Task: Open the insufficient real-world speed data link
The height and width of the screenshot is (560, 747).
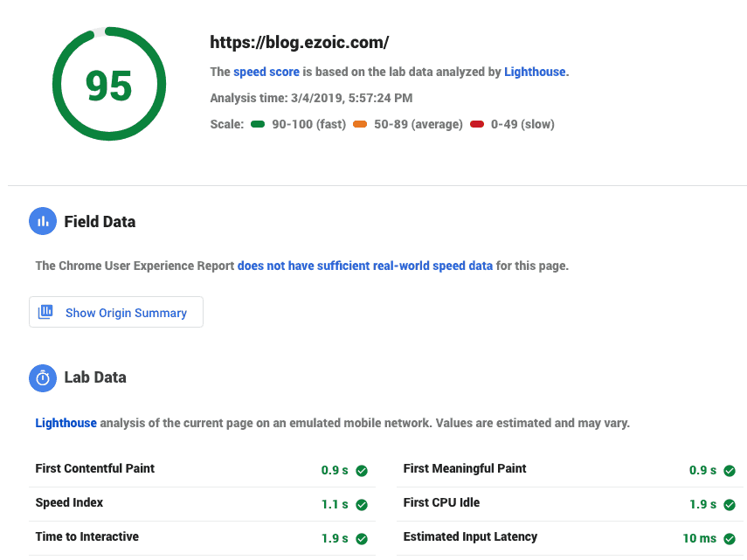Action: 365,266
